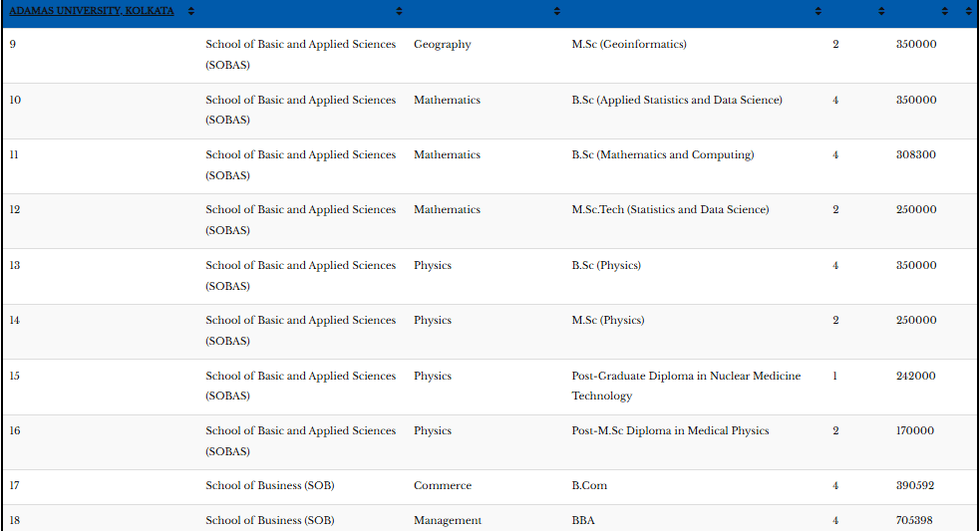Sort by the duration years column arrows
This screenshot has height=531, width=980.
coord(881,11)
